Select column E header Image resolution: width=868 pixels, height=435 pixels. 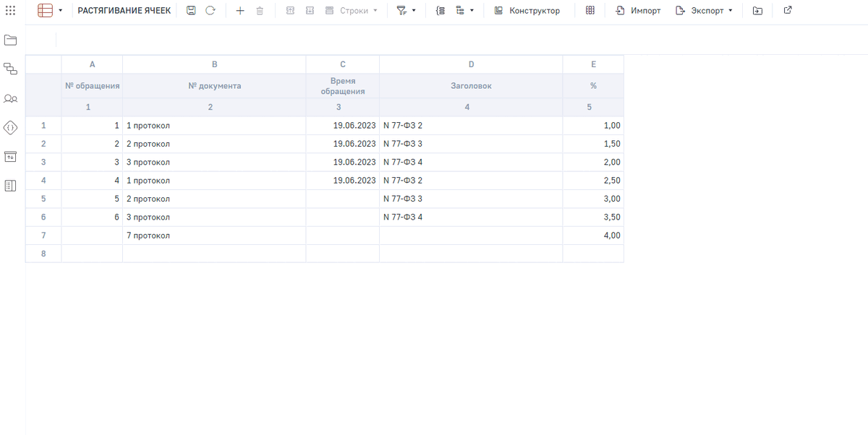coord(593,64)
